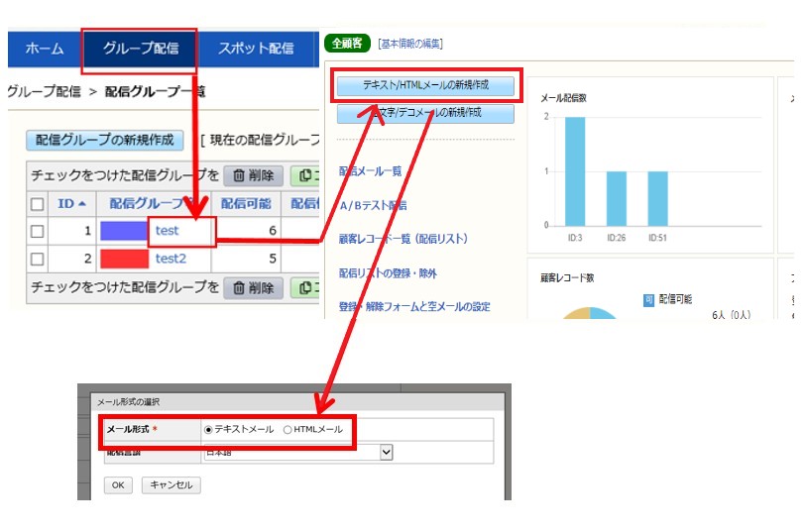The image size is (805, 532).
Task: Click キャンセル in the dialog
Action: click(x=171, y=485)
